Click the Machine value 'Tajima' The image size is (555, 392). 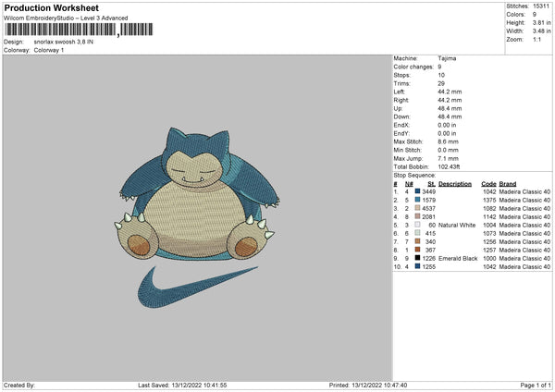(x=447, y=58)
